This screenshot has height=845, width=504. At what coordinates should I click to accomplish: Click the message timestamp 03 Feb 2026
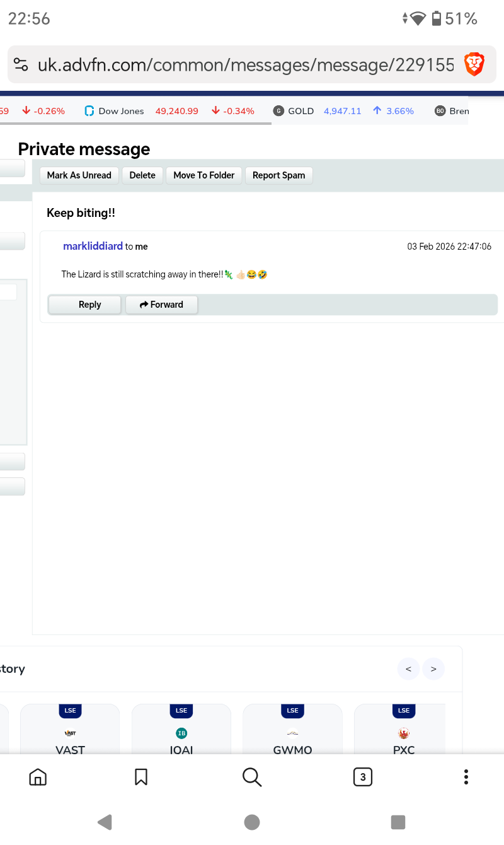(449, 247)
